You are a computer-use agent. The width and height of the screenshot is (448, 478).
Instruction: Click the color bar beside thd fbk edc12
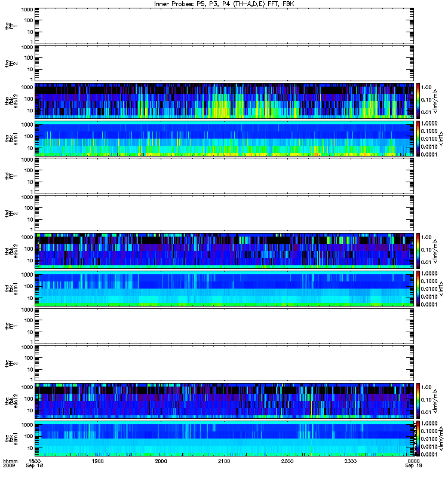418,251
